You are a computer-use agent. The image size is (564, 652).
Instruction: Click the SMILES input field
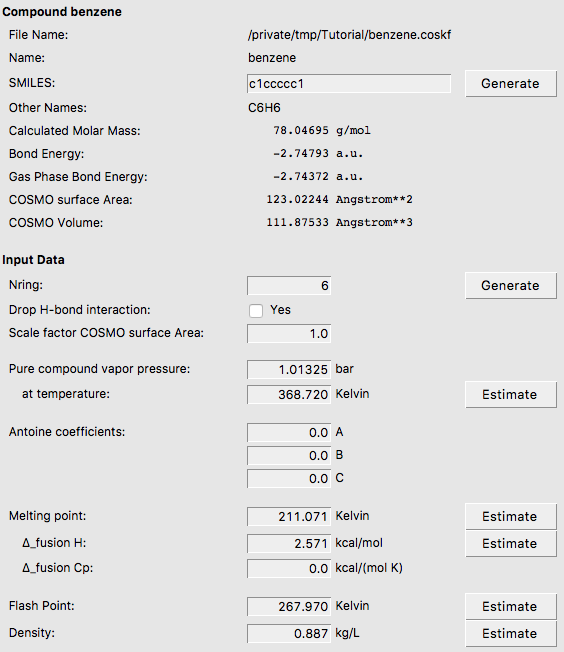click(x=349, y=84)
